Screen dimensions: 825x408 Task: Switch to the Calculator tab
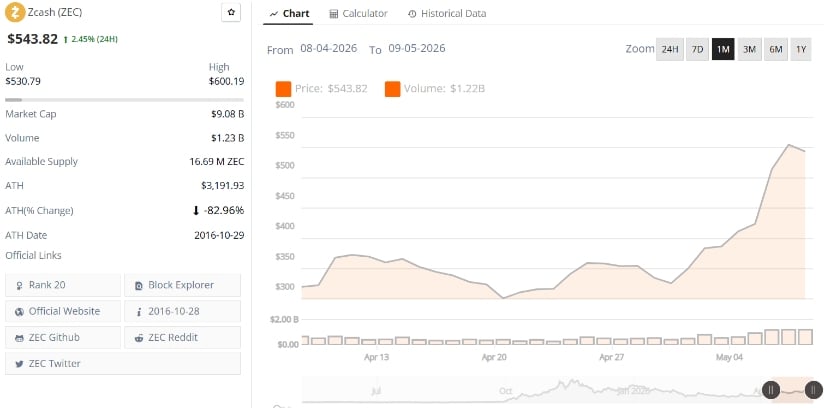click(358, 14)
